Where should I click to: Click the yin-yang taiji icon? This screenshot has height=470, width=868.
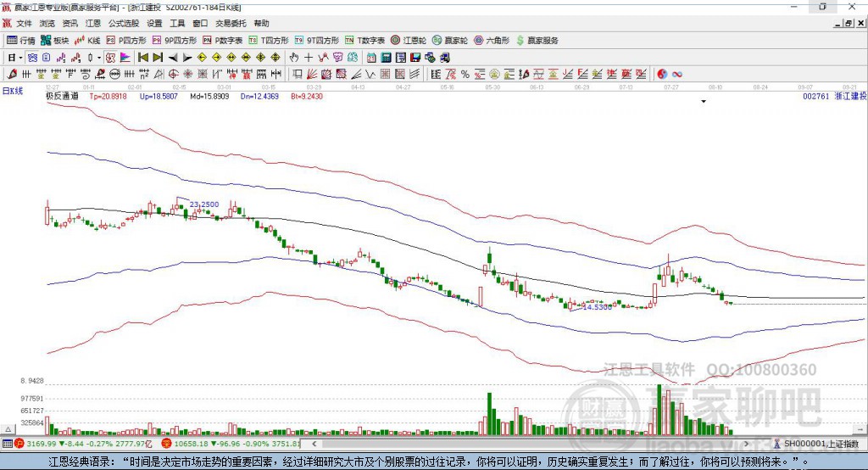(662, 74)
